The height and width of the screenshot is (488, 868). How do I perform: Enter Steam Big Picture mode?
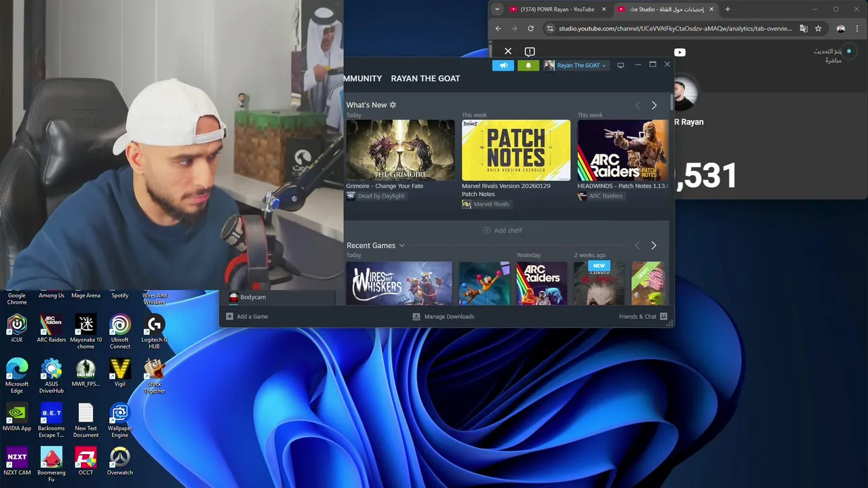(x=620, y=65)
